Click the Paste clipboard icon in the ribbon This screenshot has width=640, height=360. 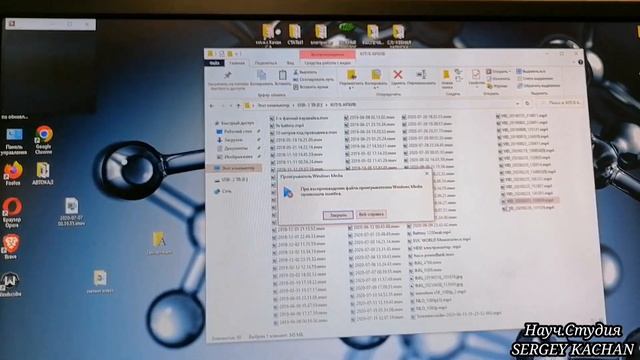[282, 75]
